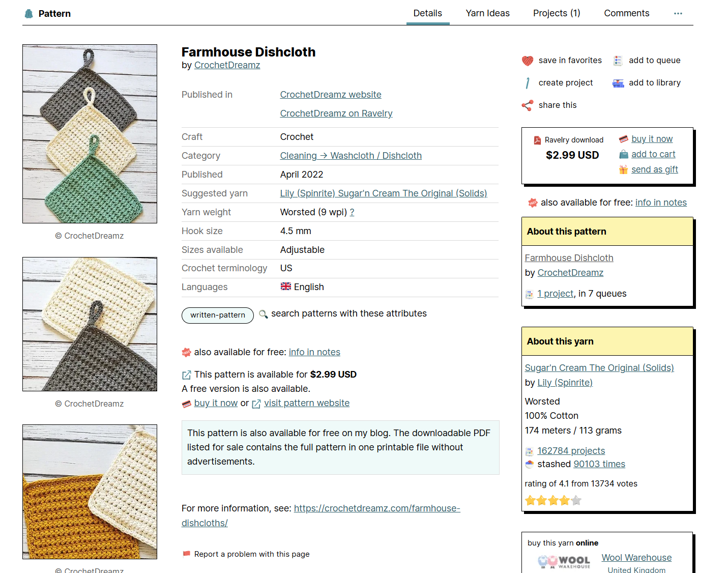Click the projects icon beside 162784 projects
Viewport: 728px width, 573px height.
point(530,451)
